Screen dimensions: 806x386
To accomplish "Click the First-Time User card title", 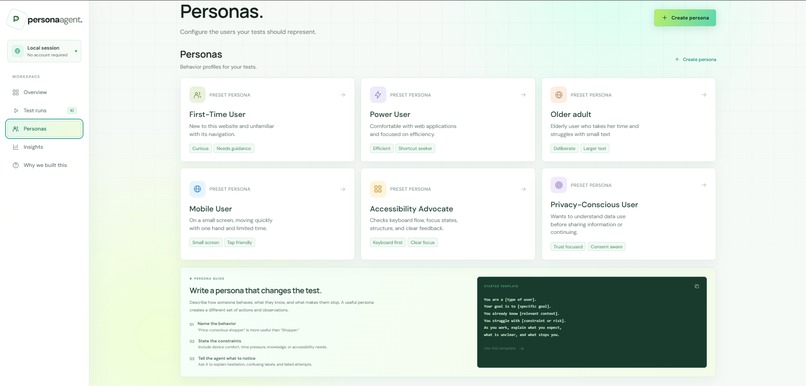I will pyautogui.click(x=217, y=115).
